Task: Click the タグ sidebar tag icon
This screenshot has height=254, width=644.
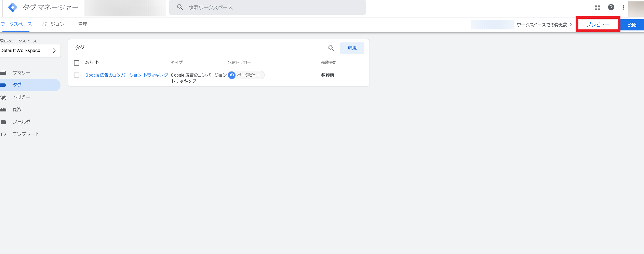Action: [3, 85]
